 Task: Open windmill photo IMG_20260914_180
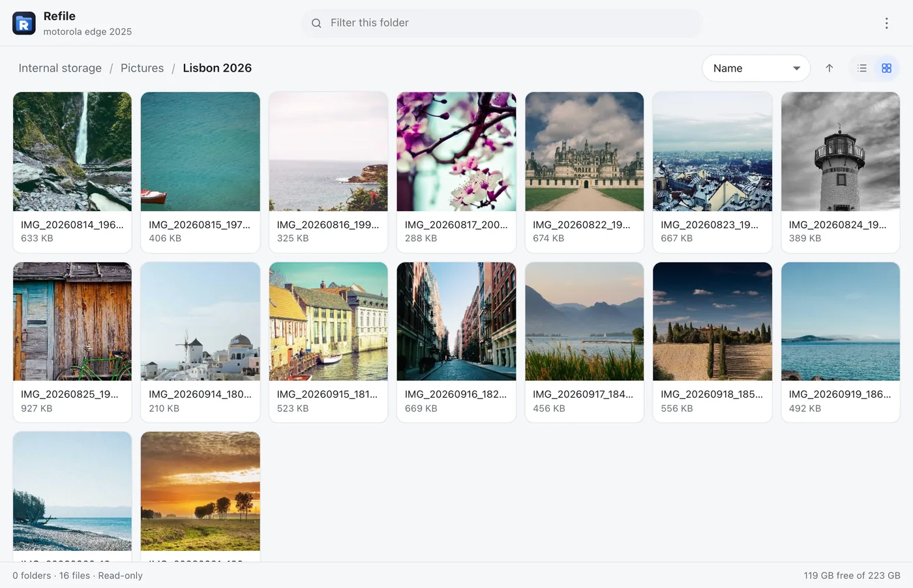200,342
